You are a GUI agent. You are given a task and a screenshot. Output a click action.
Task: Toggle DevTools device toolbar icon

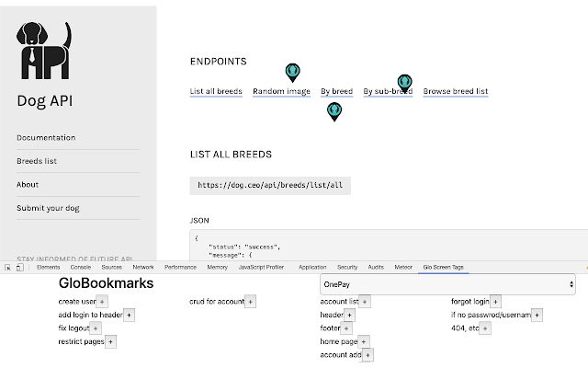[20, 268]
